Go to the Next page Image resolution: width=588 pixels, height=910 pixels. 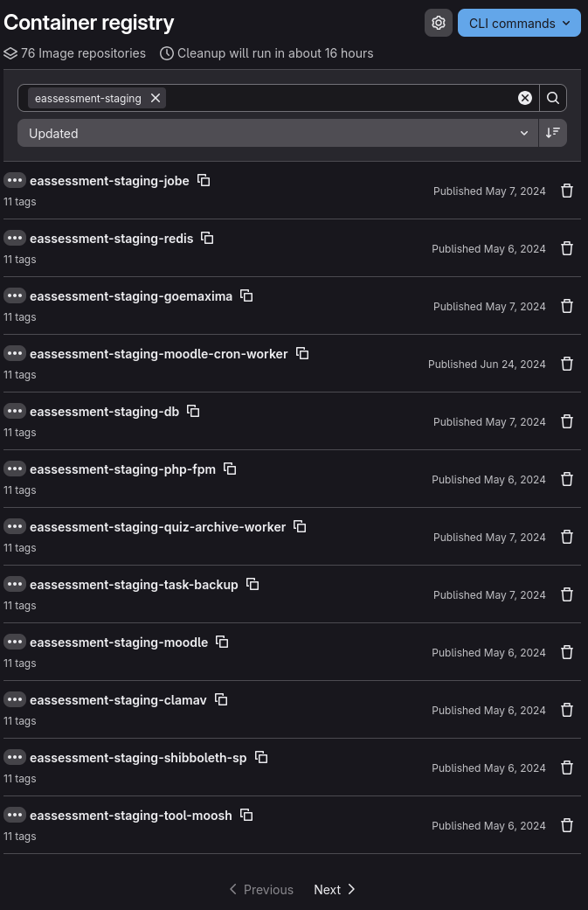[335, 889]
